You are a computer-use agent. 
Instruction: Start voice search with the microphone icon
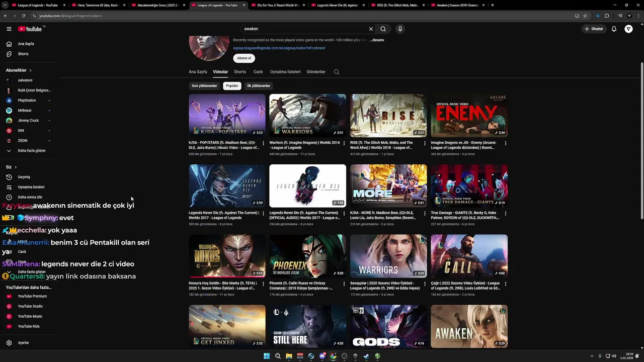[400, 29]
